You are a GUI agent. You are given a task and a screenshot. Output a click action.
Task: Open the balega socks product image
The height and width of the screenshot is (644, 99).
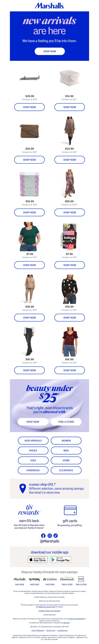coord(70,237)
